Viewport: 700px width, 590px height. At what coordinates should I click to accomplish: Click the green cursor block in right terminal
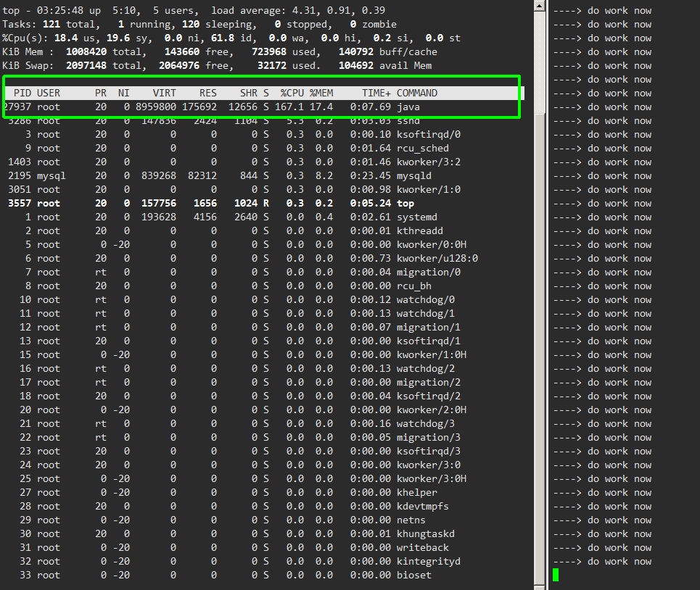556,575
